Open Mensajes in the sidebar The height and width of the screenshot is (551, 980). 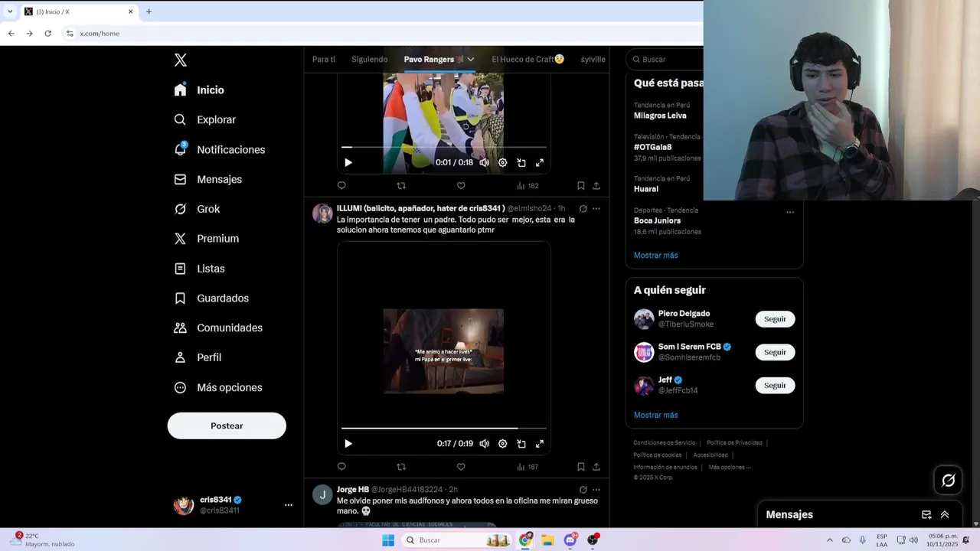[207, 179]
